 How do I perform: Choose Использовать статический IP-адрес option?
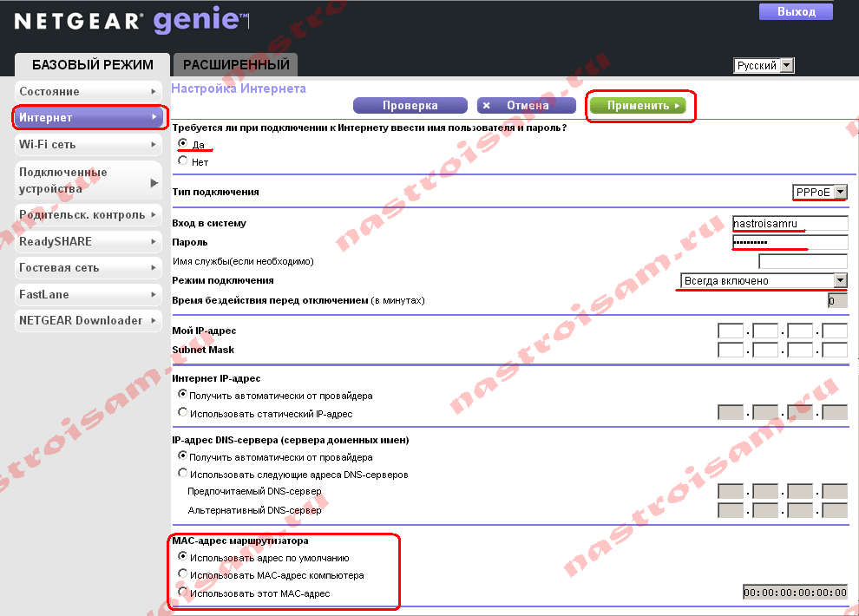pyautogui.click(x=182, y=413)
